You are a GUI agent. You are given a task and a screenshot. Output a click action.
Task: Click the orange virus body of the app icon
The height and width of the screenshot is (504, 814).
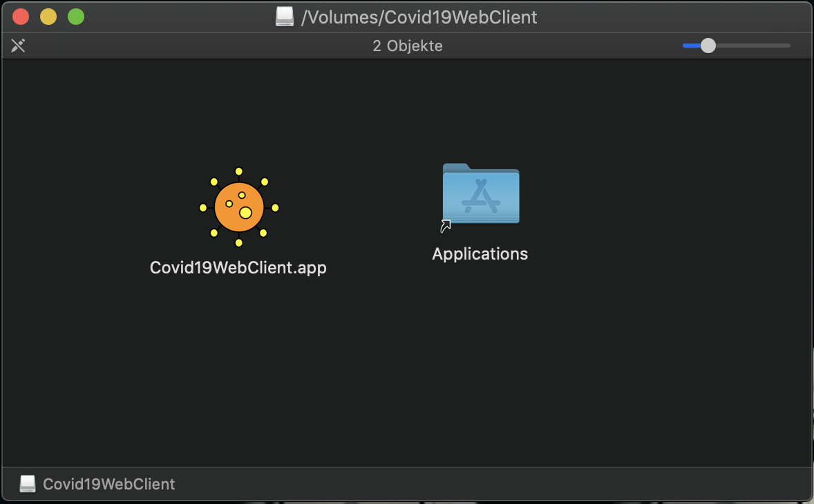coord(238,207)
